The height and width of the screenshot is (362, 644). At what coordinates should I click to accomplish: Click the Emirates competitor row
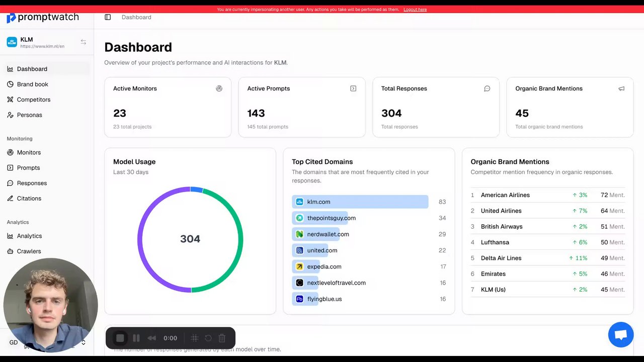pyautogui.click(x=548, y=274)
